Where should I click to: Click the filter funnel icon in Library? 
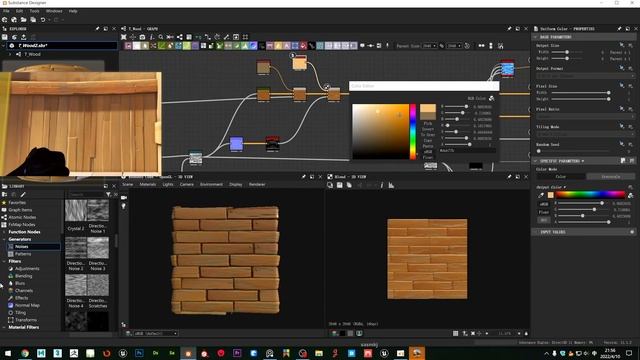[108, 195]
